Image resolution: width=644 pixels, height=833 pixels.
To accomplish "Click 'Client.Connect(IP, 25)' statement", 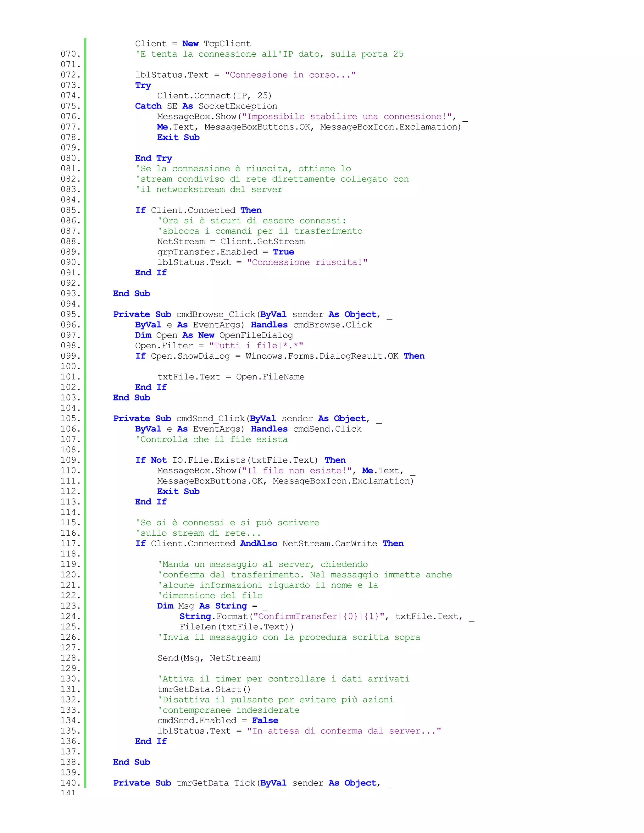I will point(214,96).
